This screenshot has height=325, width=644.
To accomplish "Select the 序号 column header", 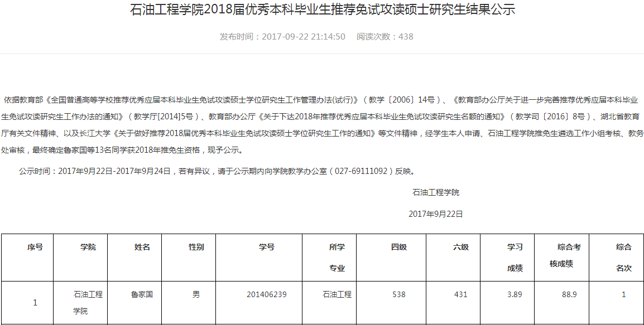I will click(x=35, y=247).
